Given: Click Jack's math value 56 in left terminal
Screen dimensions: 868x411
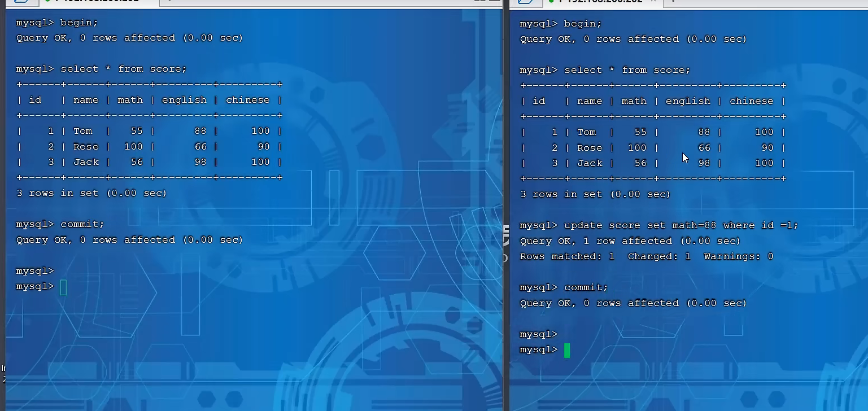Looking at the screenshot, I should click(x=136, y=162).
